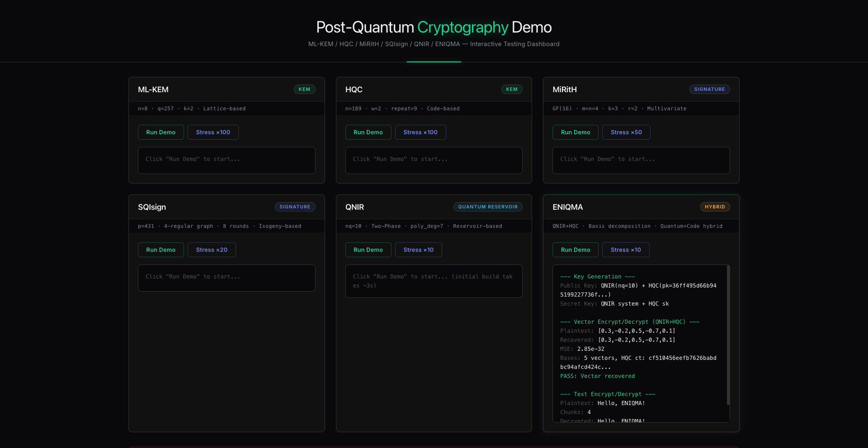Image resolution: width=868 pixels, height=448 pixels.
Task: Run the ENIQMA demo
Action: click(x=575, y=250)
